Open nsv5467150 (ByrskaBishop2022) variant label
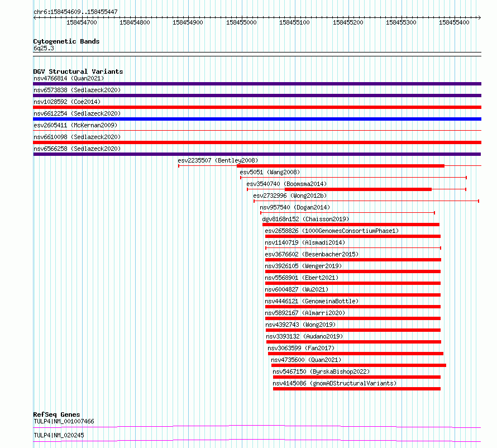 point(321,371)
